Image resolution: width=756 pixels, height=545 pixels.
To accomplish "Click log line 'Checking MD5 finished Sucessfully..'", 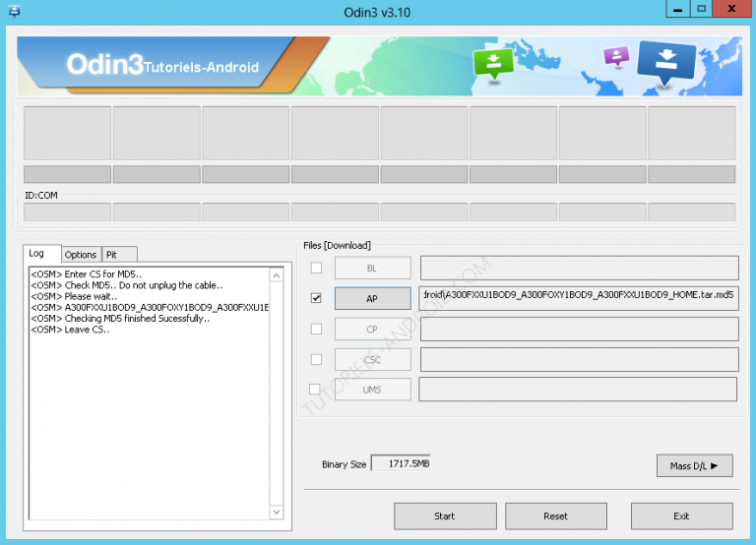I will (120, 319).
